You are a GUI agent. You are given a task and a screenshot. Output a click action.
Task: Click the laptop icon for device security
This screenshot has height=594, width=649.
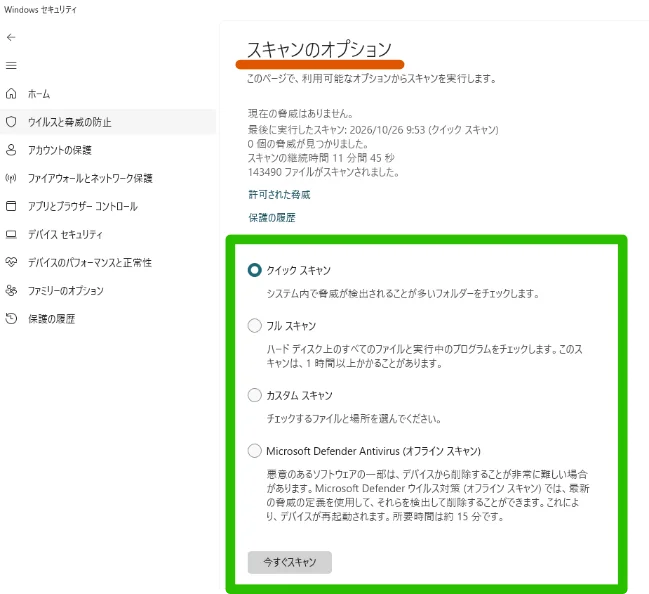11,234
